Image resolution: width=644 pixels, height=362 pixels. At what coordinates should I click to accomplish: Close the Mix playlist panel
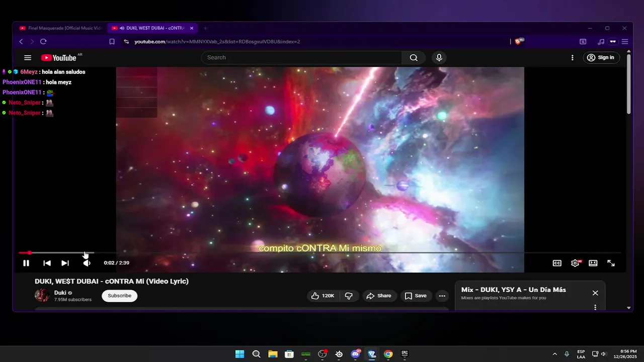click(595, 293)
